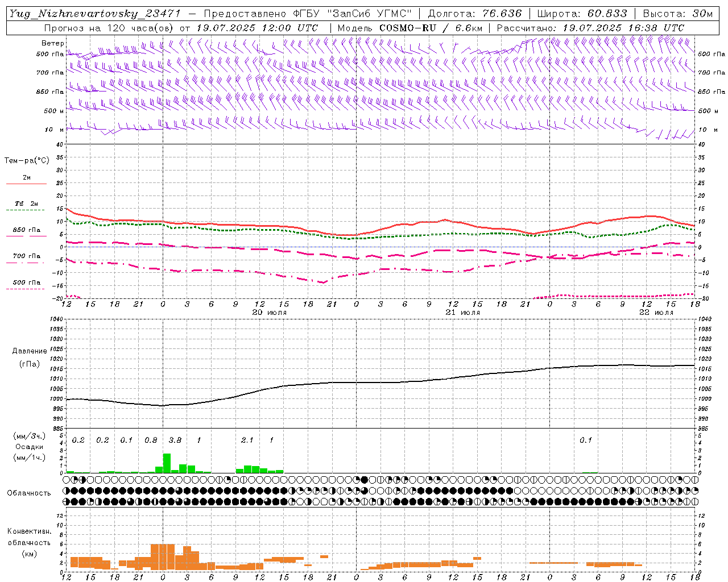Click the 700 гПа temperature legend entry
The image size is (728, 582).
(27, 256)
